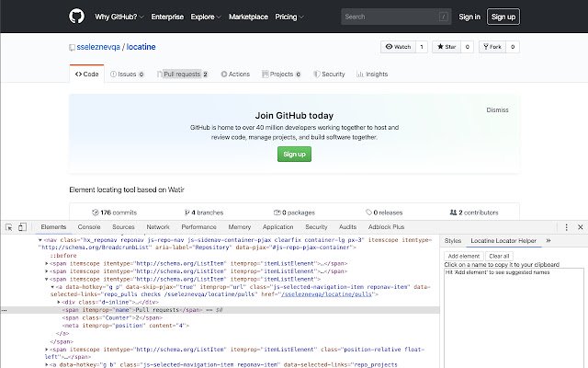This screenshot has width=588, height=368.
Task: Click the Clear all button
Action: coord(499,256)
